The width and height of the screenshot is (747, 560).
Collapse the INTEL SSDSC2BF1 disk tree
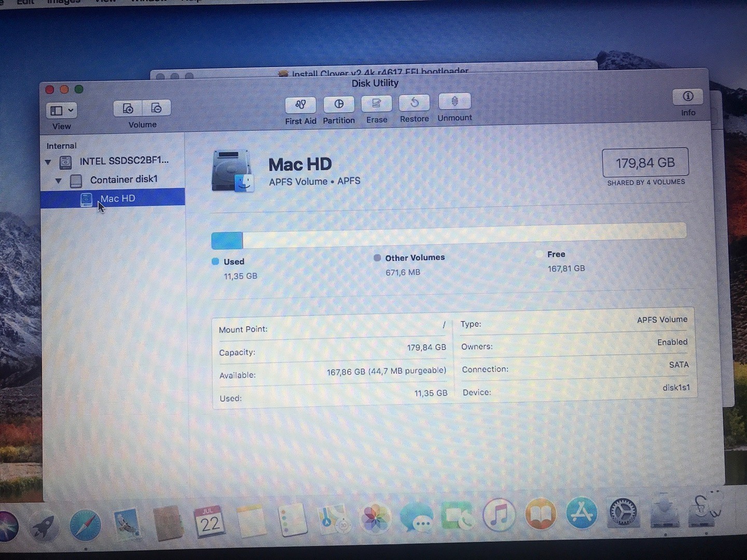(x=48, y=162)
